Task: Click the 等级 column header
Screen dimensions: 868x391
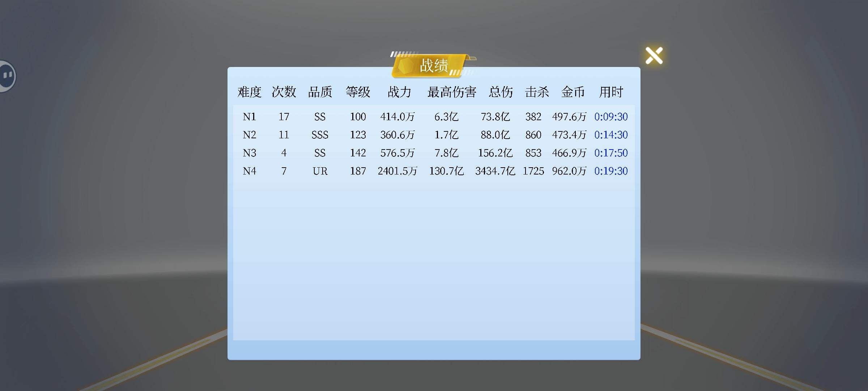Action: click(x=358, y=92)
